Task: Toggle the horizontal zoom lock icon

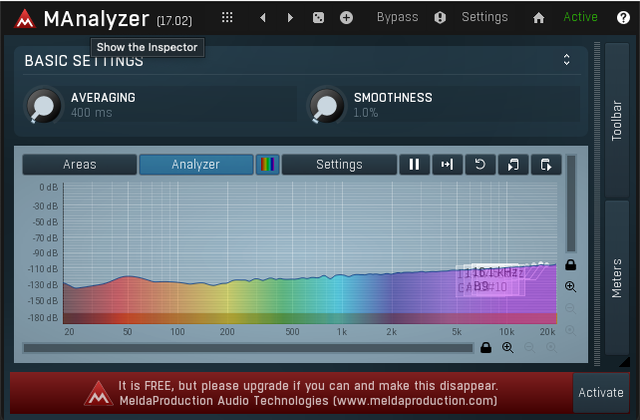Action: [x=486, y=348]
